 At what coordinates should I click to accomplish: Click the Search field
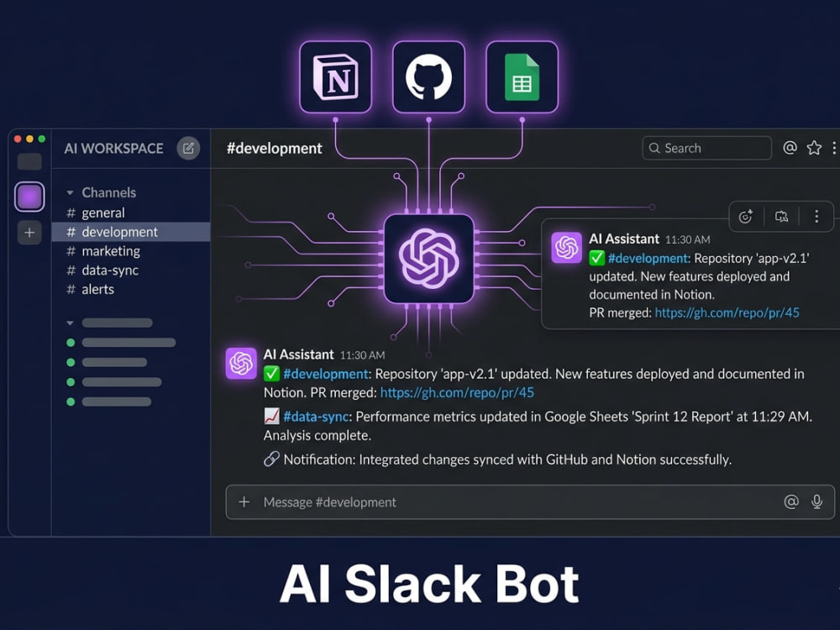tap(706, 148)
